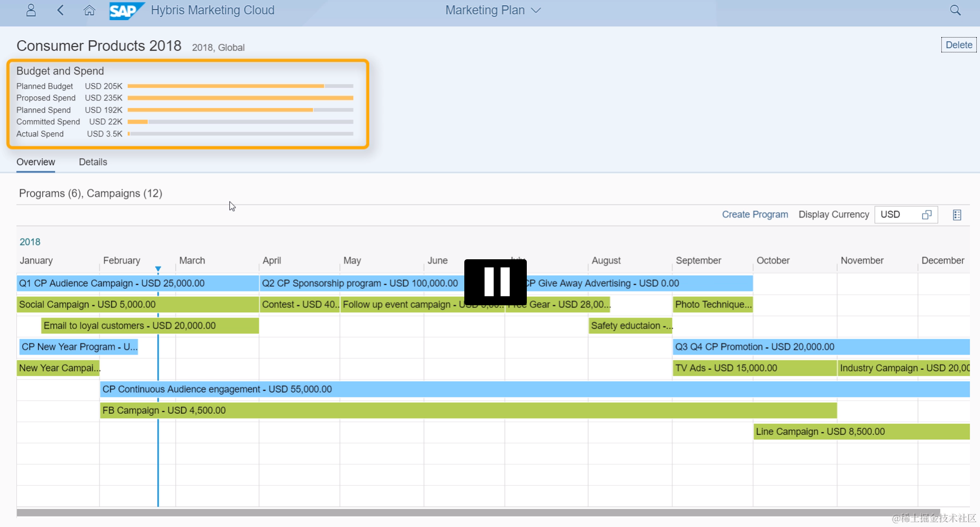Open TV Ads USD 15,000.00 bar
This screenshot has height=527, width=980.
[754, 368]
